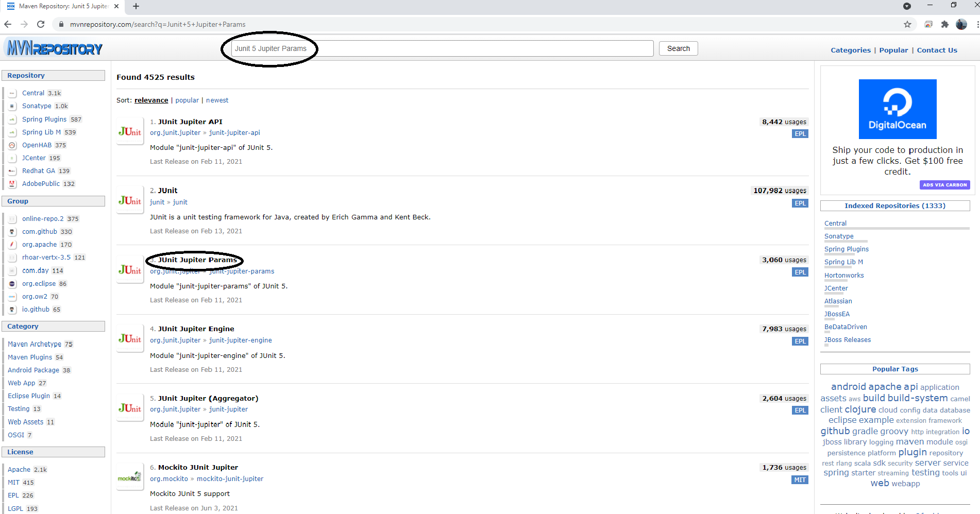980x514 pixels.
Task: Open JUnit Jupiter API result title
Action: [190, 122]
